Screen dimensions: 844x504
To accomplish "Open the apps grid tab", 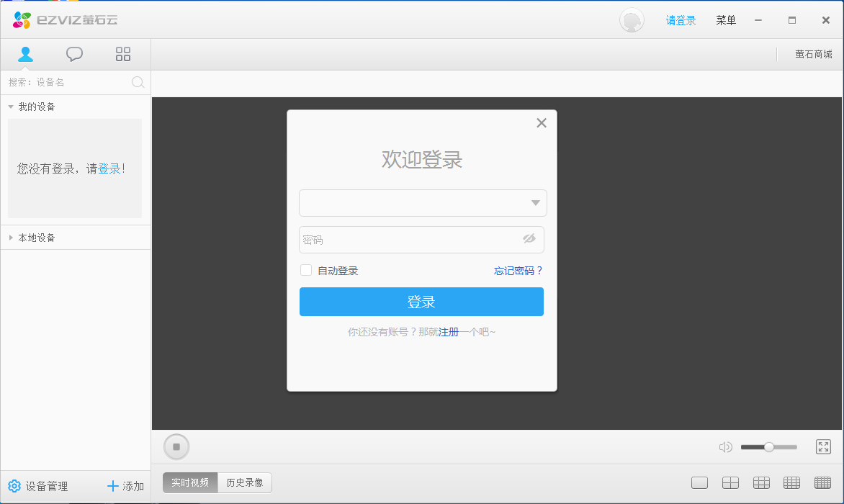I will pyautogui.click(x=123, y=54).
